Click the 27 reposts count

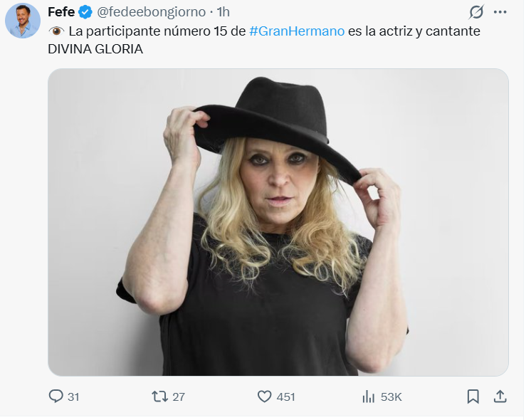(179, 397)
